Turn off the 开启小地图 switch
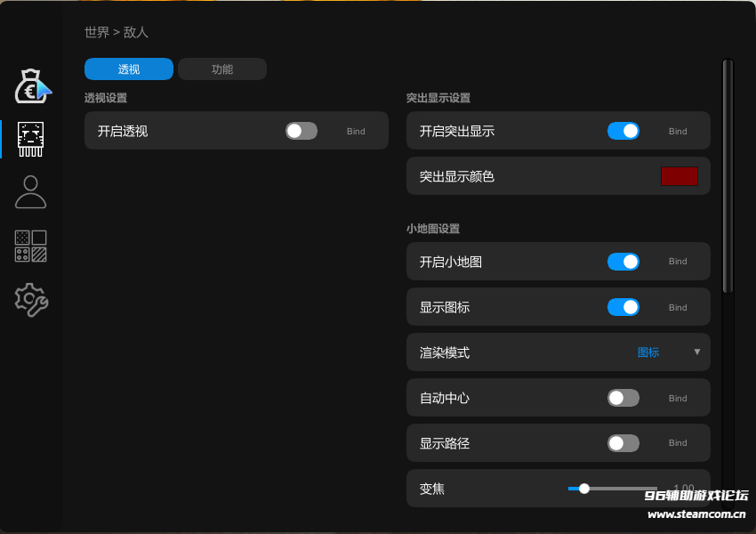 pyautogui.click(x=623, y=262)
